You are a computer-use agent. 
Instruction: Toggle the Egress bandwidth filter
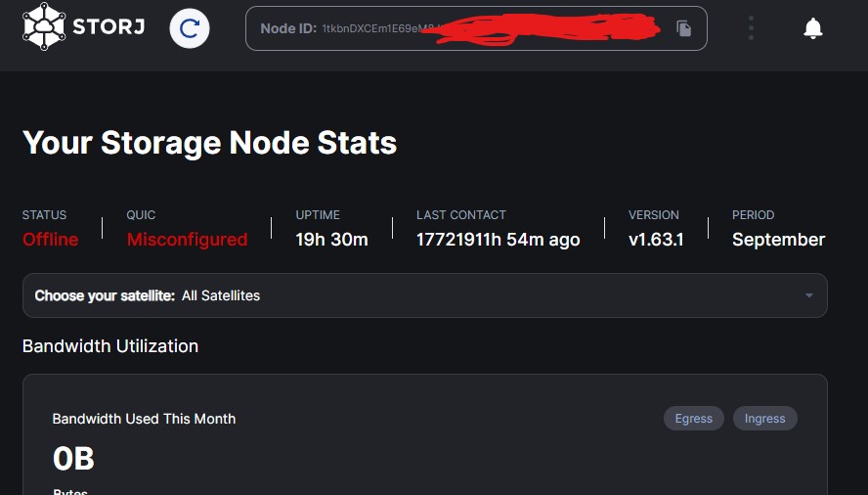(x=693, y=419)
